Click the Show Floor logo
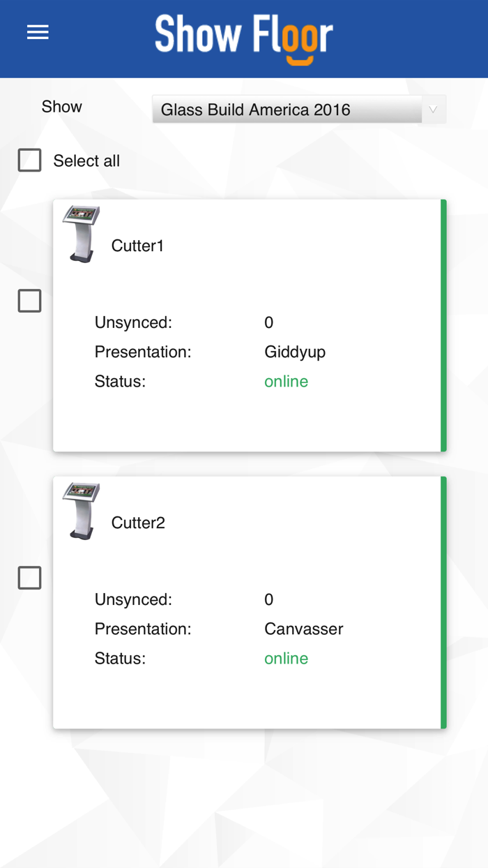The width and height of the screenshot is (488, 868). (x=244, y=38)
